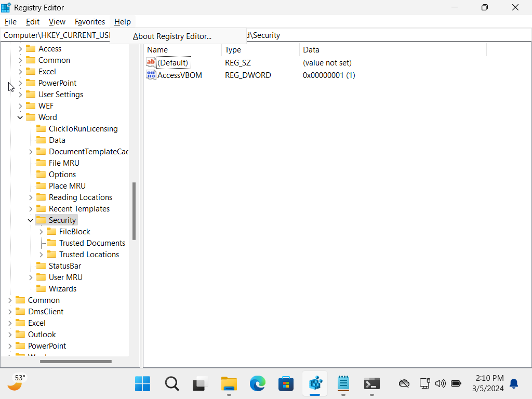Select the (Default) value name
Viewport: 532px width, 399px height.
coord(173,63)
